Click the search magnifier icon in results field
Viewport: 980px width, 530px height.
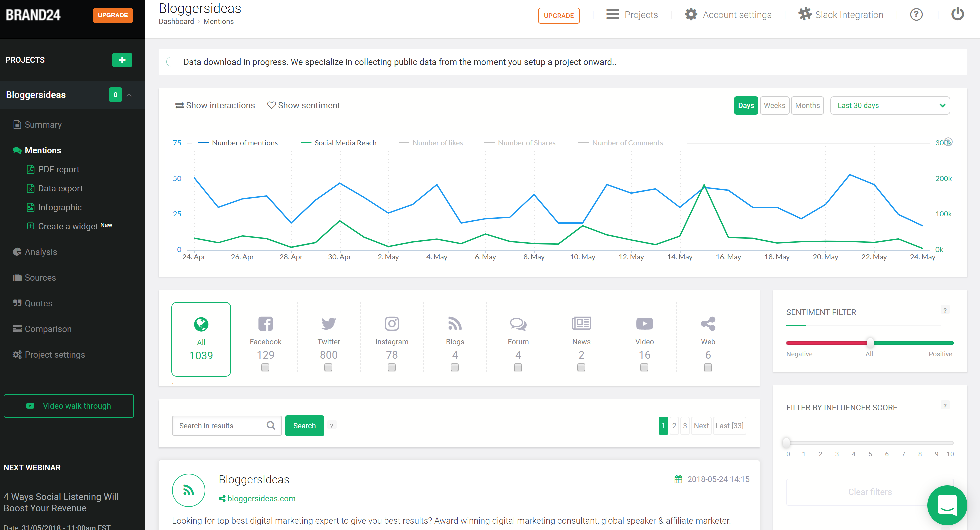pos(271,425)
